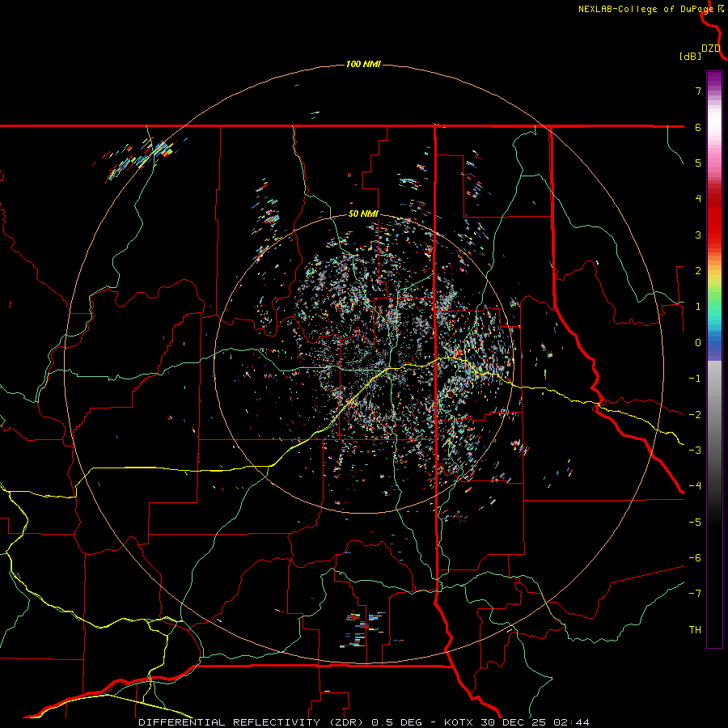Click the DZD product label
This screenshot has height=728, width=728.
pyautogui.click(x=710, y=49)
